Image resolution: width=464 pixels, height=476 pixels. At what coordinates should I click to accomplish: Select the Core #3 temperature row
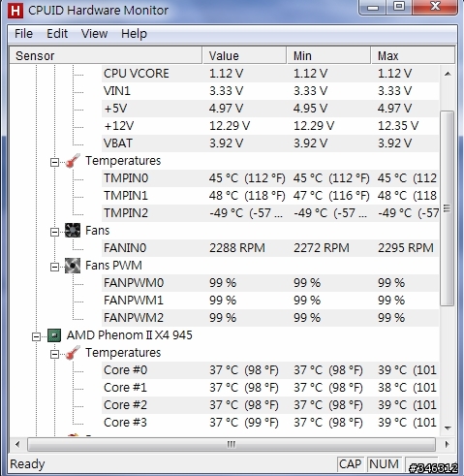tap(270, 423)
